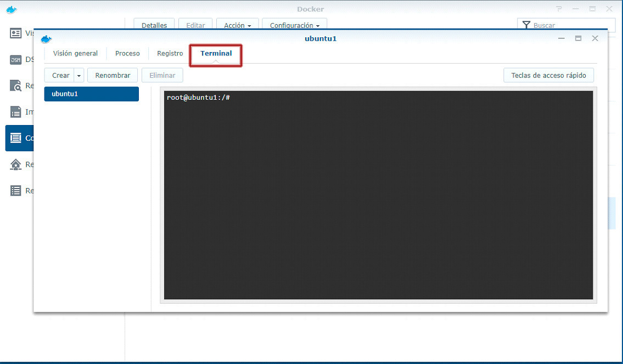This screenshot has height=364, width=623.
Task: Click the ubuntu1 window whale icon
Action: (x=46, y=39)
